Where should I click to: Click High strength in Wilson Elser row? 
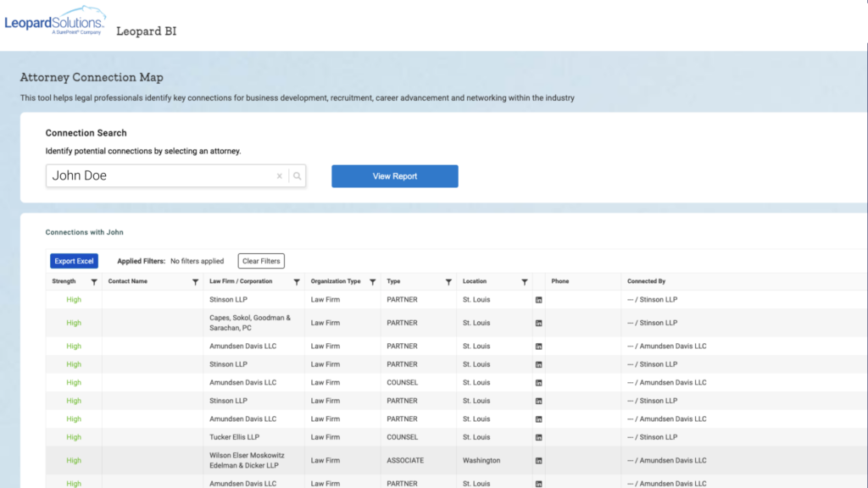[74, 460]
